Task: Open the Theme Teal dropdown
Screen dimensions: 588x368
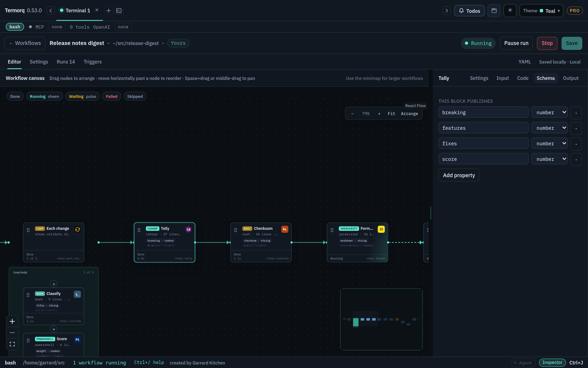Action: point(541,11)
